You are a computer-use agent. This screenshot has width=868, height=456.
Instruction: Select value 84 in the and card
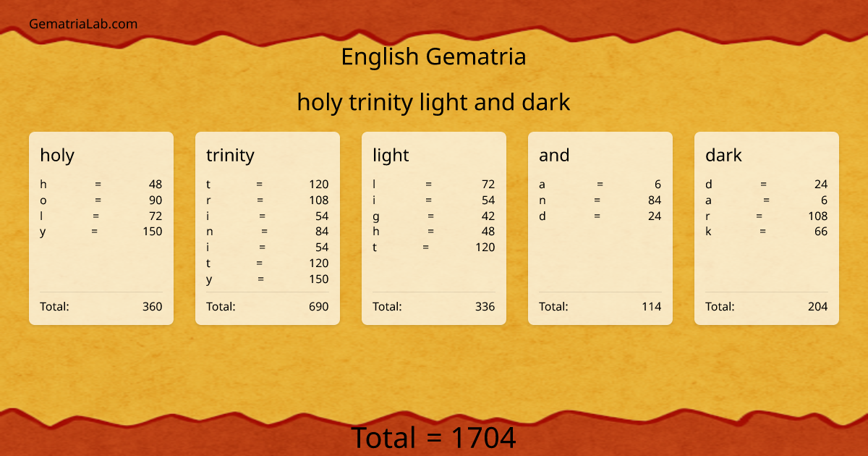(655, 200)
